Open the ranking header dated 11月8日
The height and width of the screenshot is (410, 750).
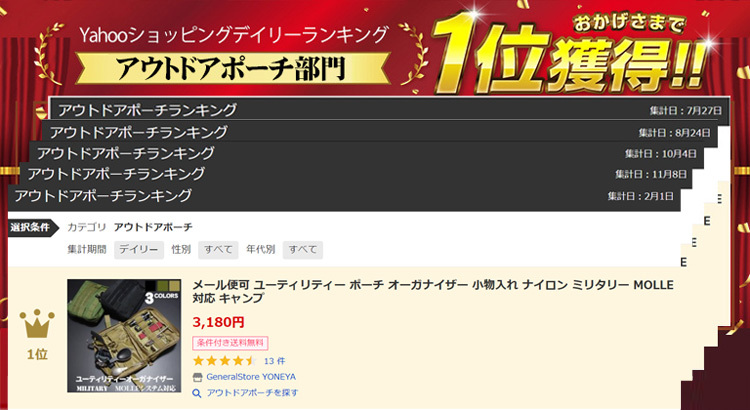click(355, 174)
